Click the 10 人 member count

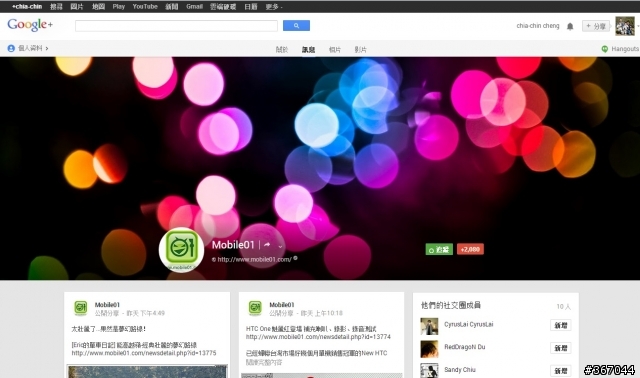563,306
